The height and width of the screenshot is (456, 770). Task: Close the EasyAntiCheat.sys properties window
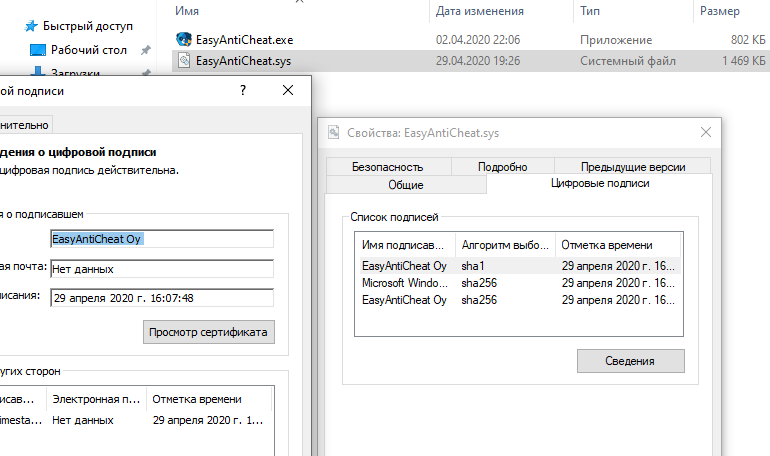tap(706, 132)
